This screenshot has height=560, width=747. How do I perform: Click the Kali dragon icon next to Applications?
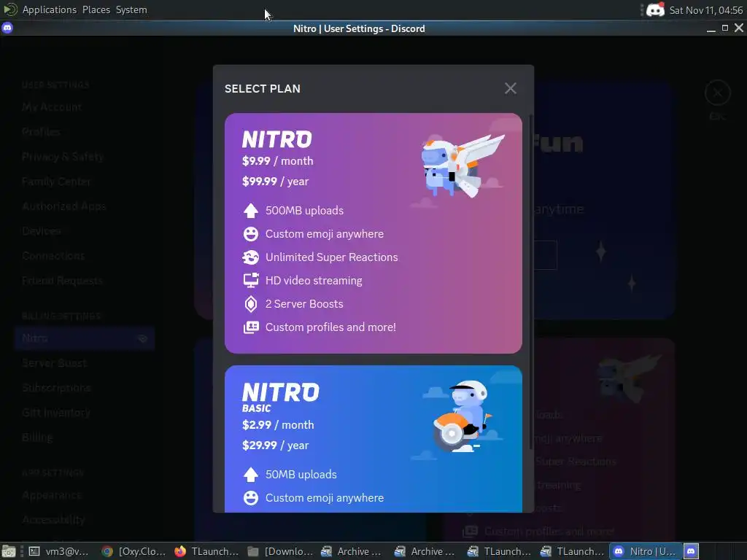pos(10,9)
